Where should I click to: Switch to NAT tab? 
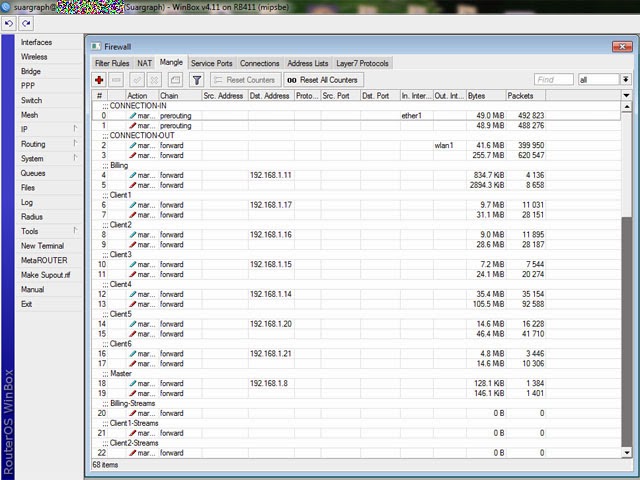click(x=144, y=63)
